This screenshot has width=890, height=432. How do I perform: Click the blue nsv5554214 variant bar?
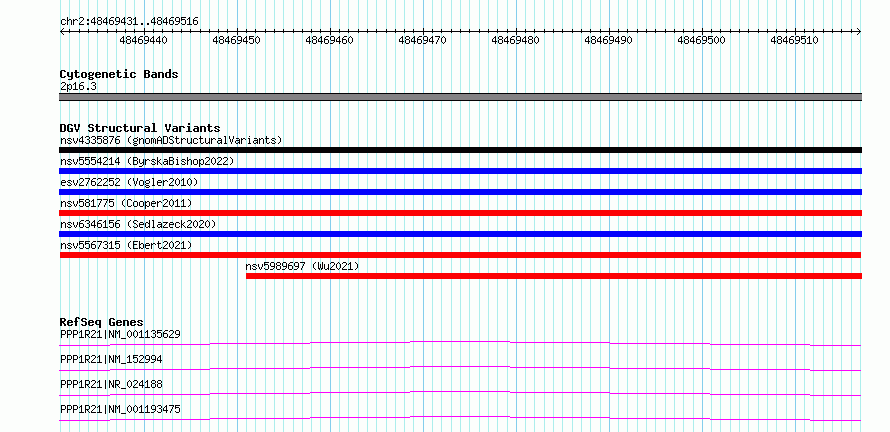(460, 171)
